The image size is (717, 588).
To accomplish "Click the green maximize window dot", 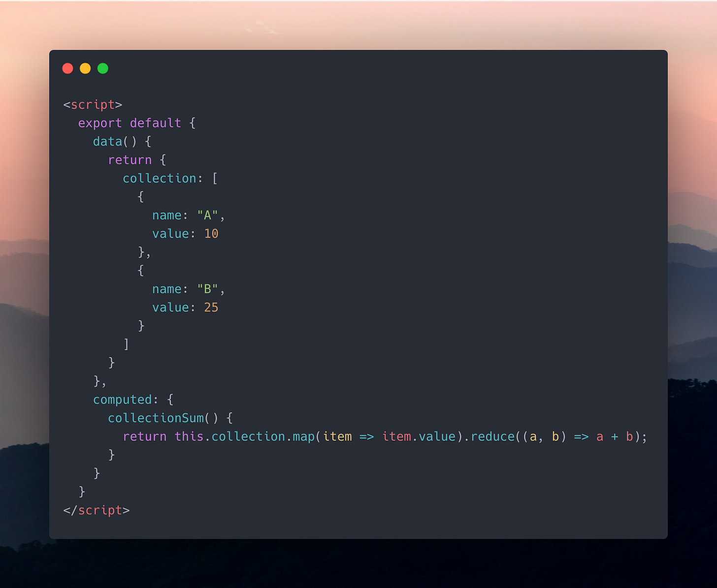I will (x=103, y=68).
